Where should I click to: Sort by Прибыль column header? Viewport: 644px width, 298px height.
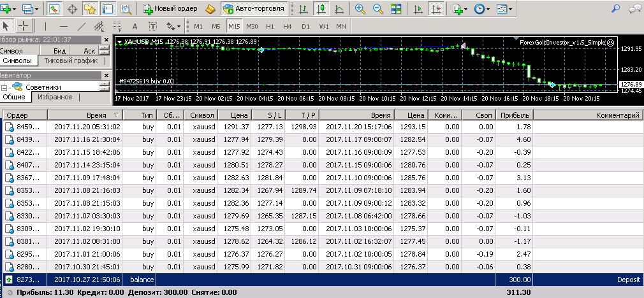(x=515, y=116)
